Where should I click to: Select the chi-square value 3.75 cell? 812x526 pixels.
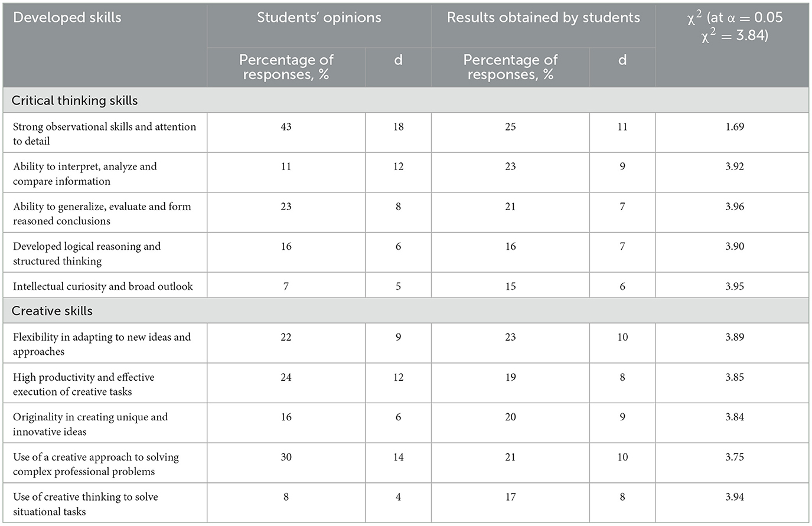click(x=735, y=457)
